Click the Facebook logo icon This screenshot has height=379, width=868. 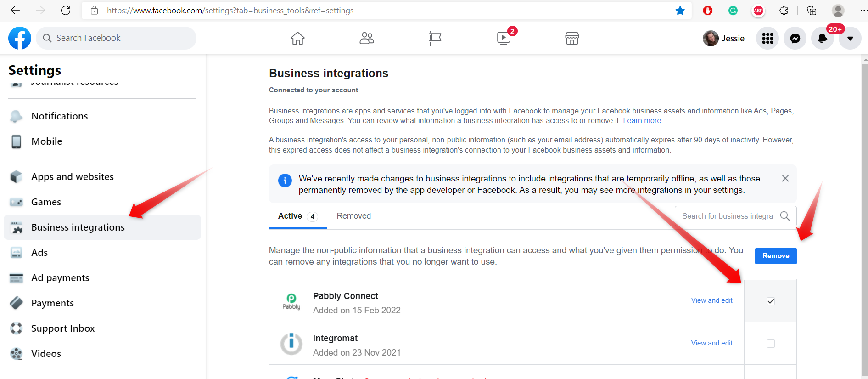click(20, 38)
